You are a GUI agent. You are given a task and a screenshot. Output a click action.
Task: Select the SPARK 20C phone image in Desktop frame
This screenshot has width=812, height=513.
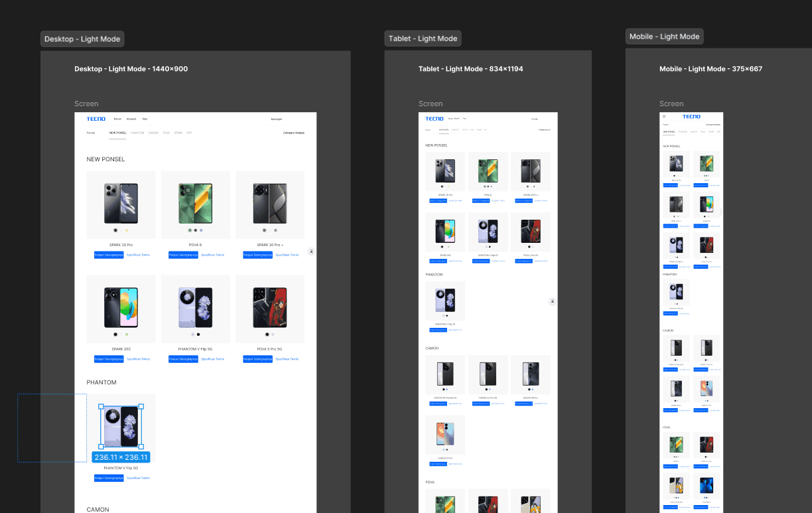[x=121, y=308]
